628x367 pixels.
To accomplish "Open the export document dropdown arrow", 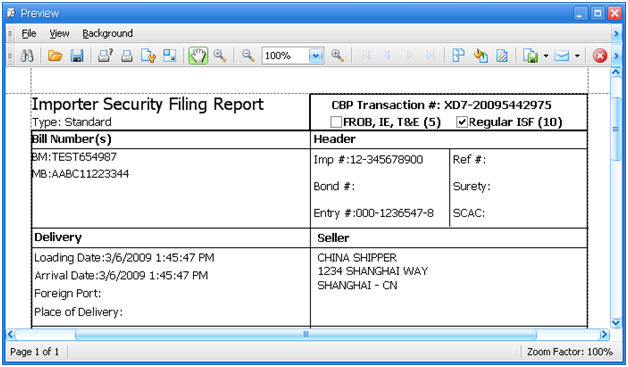I will (x=545, y=56).
